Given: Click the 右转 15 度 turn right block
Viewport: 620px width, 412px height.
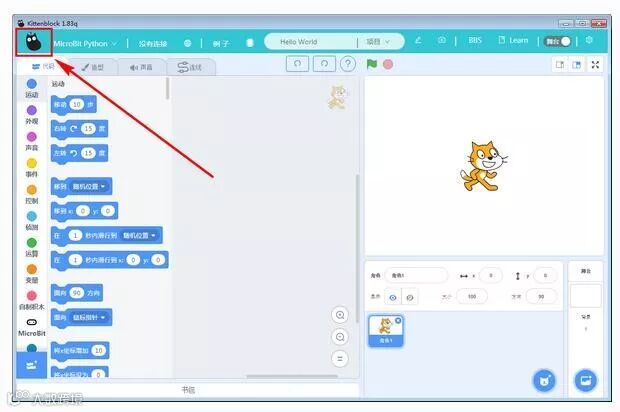Looking at the screenshot, I should [x=79, y=129].
